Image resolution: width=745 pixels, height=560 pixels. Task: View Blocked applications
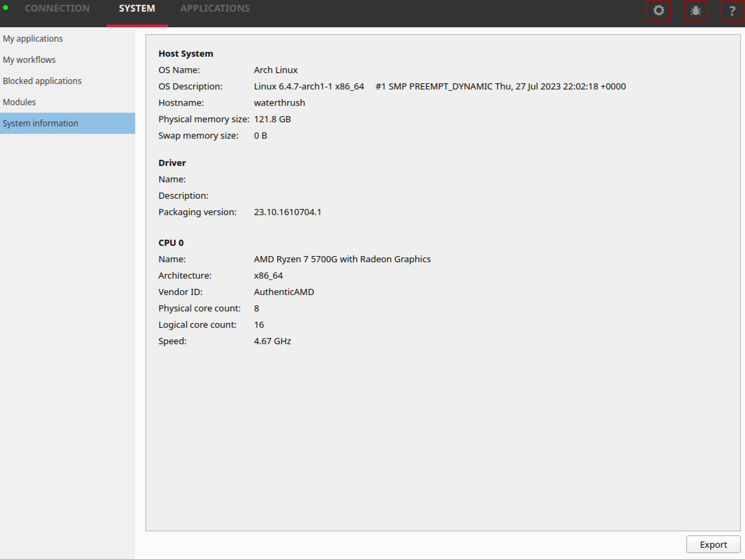(42, 81)
